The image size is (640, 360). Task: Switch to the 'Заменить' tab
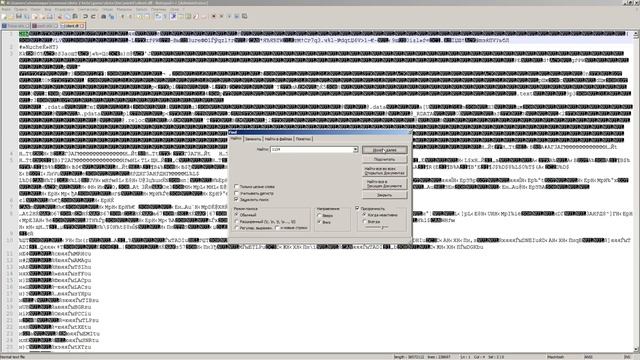(x=253, y=139)
